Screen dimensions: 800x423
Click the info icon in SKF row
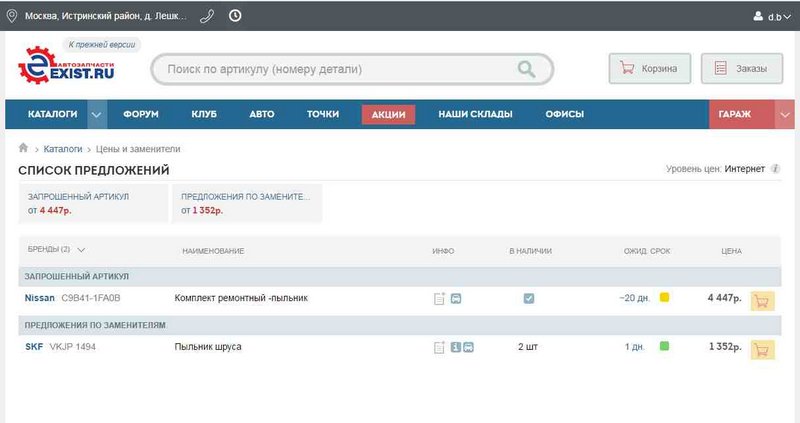456,347
